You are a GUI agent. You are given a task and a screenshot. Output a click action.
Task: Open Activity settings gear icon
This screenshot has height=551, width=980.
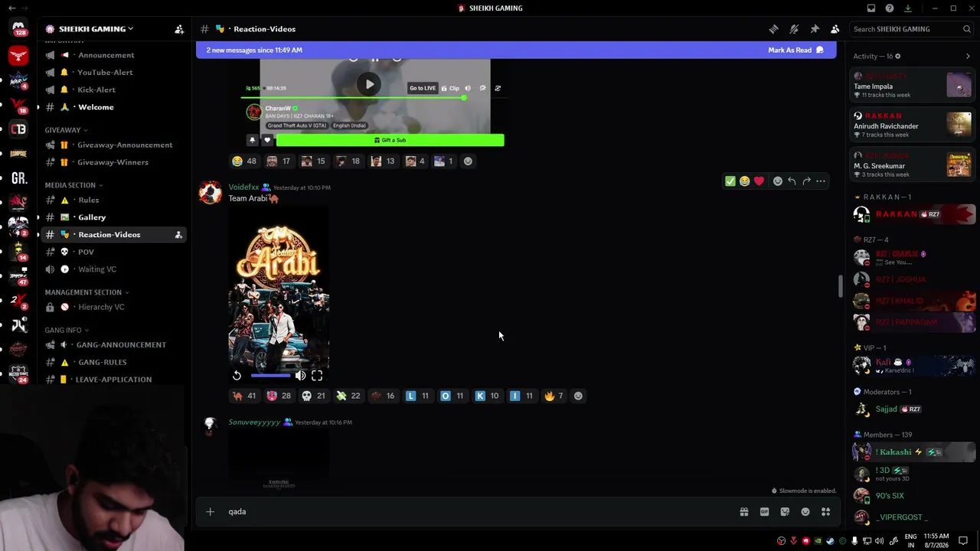[898, 56]
